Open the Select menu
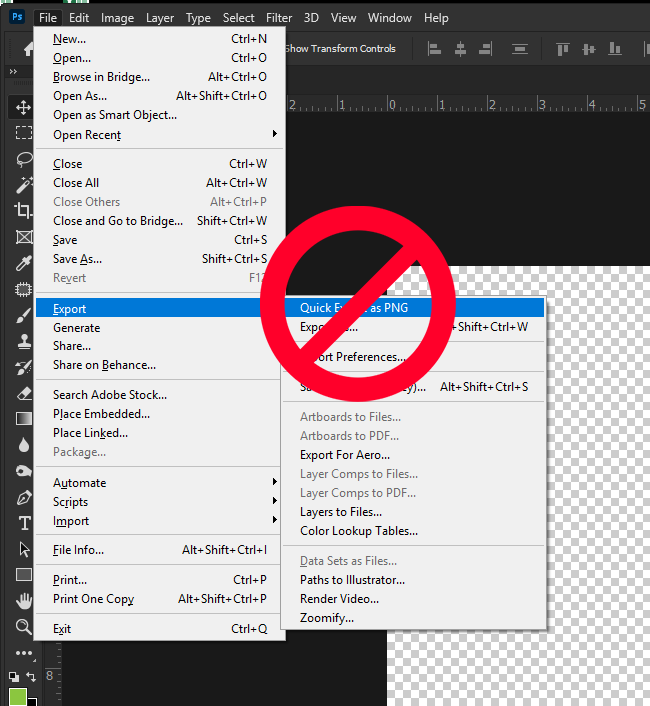The width and height of the screenshot is (650, 706). click(x=239, y=18)
